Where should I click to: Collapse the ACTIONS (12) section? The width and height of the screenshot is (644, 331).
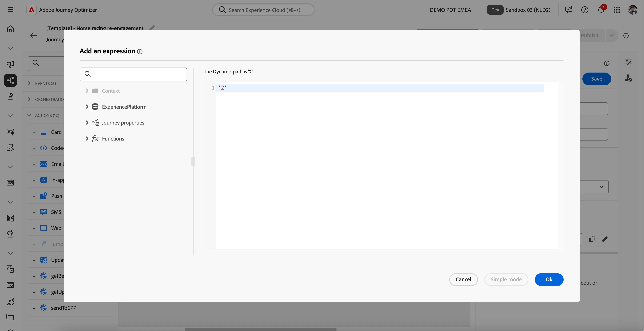[29, 115]
